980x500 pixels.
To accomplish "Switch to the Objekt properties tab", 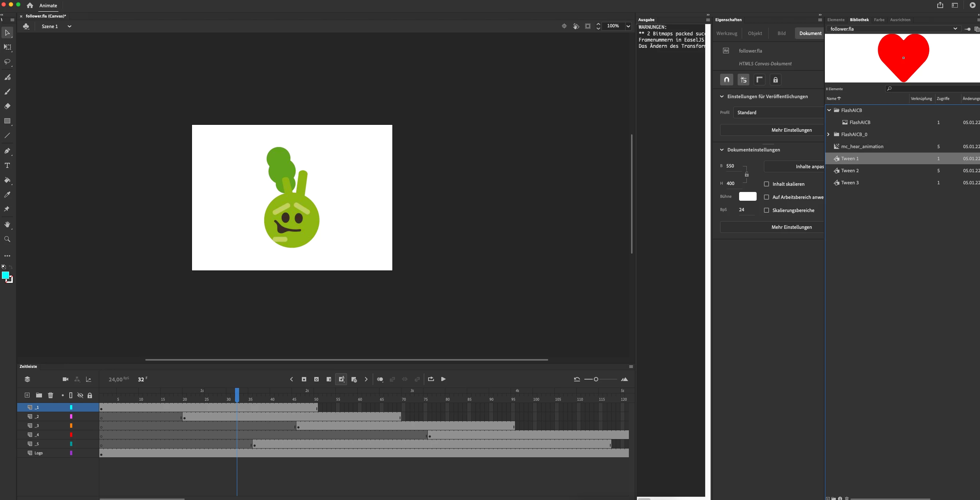I will tap(755, 34).
